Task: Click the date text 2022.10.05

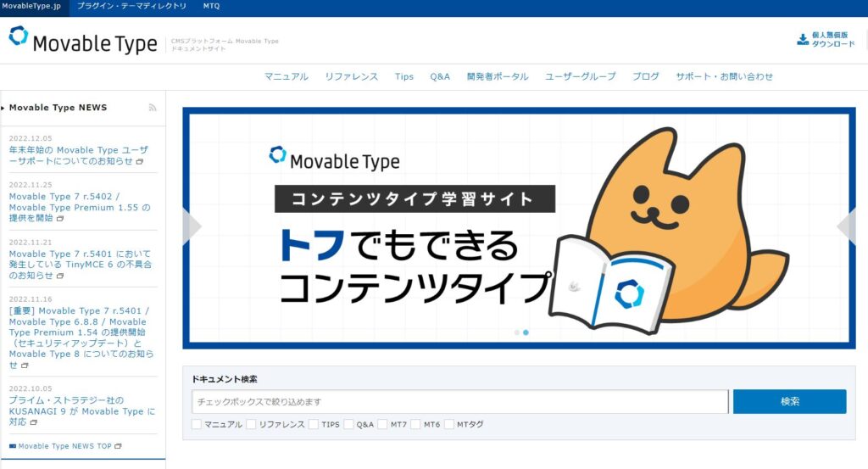Action: (31, 388)
